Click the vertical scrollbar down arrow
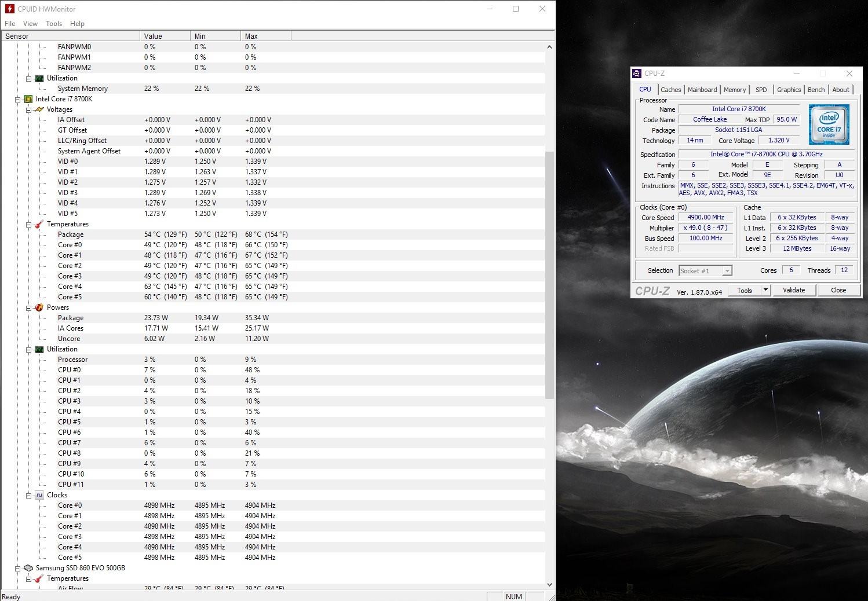868x601 pixels. click(550, 585)
